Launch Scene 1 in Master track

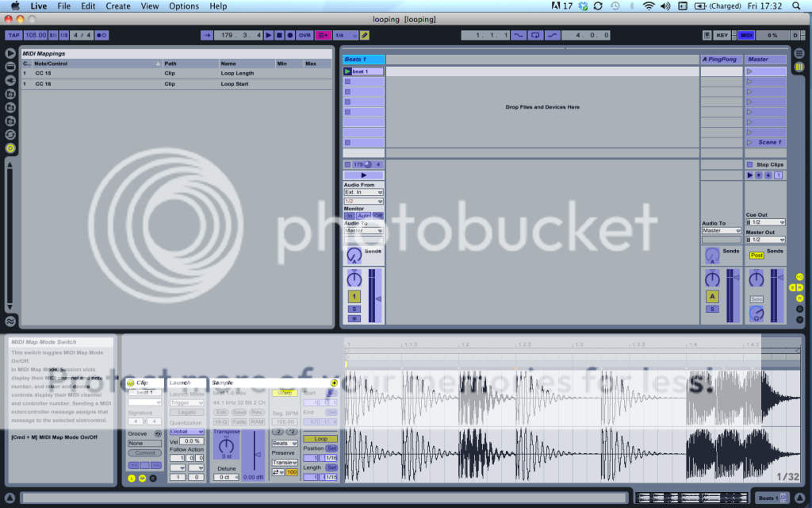(x=749, y=142)
